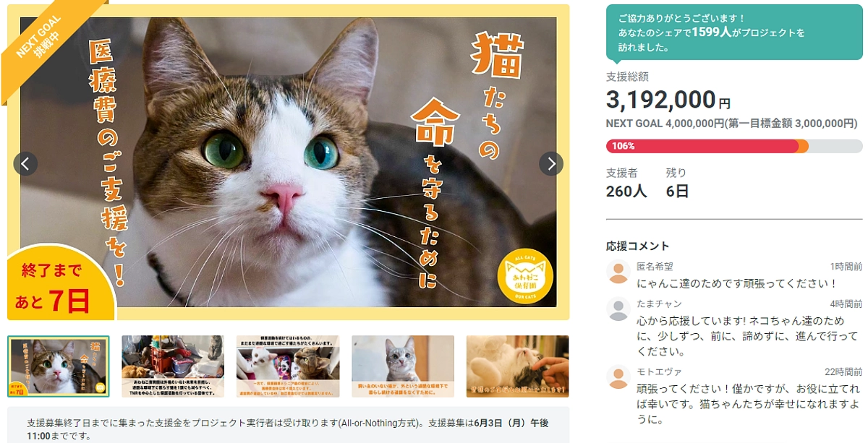Select the second thumbnail showing cluttered room

coord(173,366)
